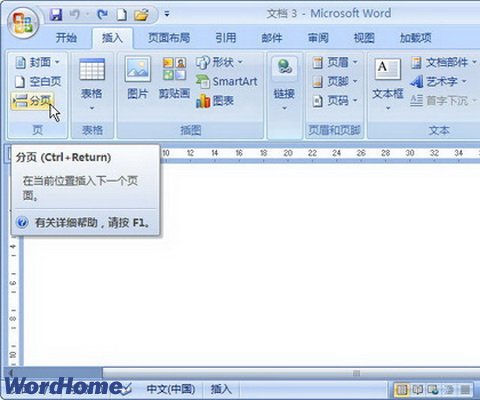This screenshot has height=400, width=480.
Task: Insert a page break with 分页
Action: click(32, 101)
